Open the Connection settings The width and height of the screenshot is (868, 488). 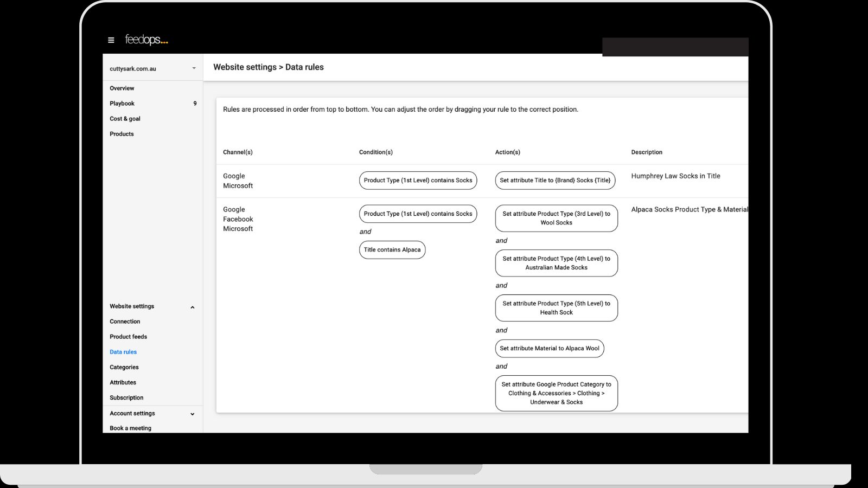point(125,322)
